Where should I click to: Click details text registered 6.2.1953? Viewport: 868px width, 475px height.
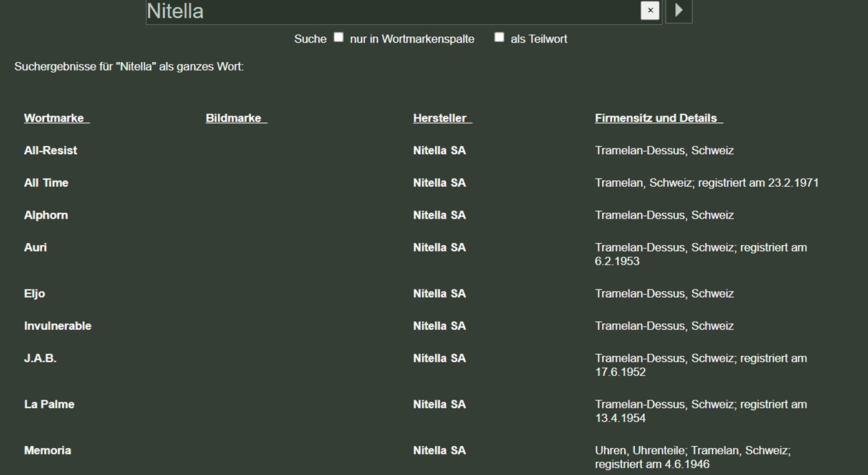coord(701,255)
